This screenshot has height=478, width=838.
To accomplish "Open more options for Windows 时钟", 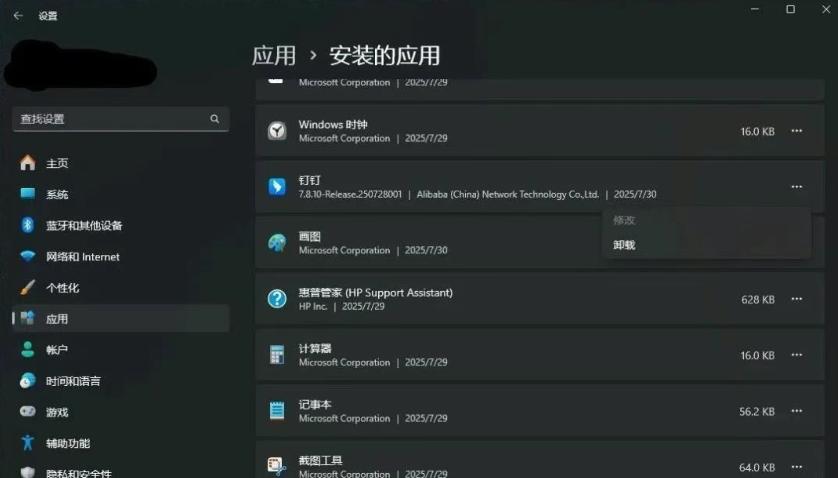I will [796, 131].
